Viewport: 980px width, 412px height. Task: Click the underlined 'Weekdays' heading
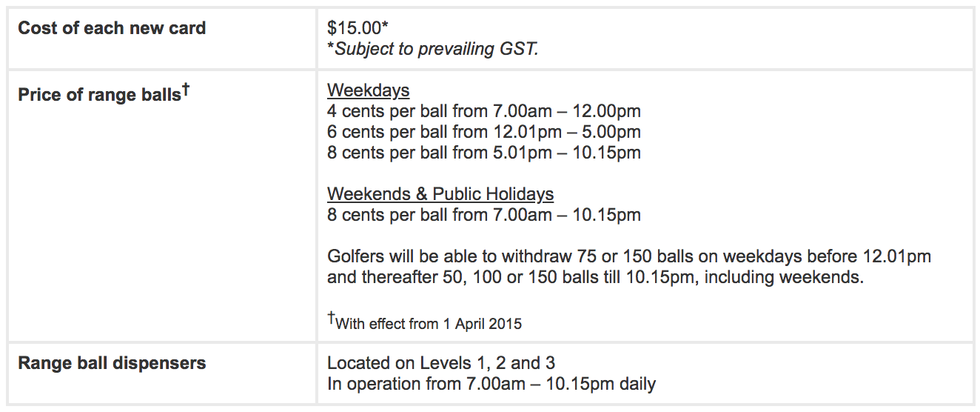(x=368, y=90)
